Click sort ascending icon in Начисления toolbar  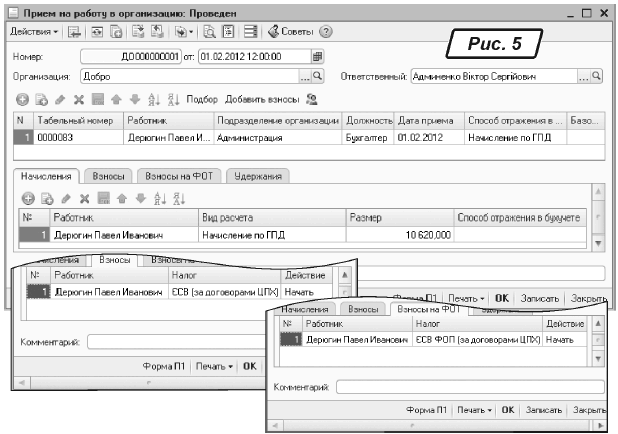155,198
